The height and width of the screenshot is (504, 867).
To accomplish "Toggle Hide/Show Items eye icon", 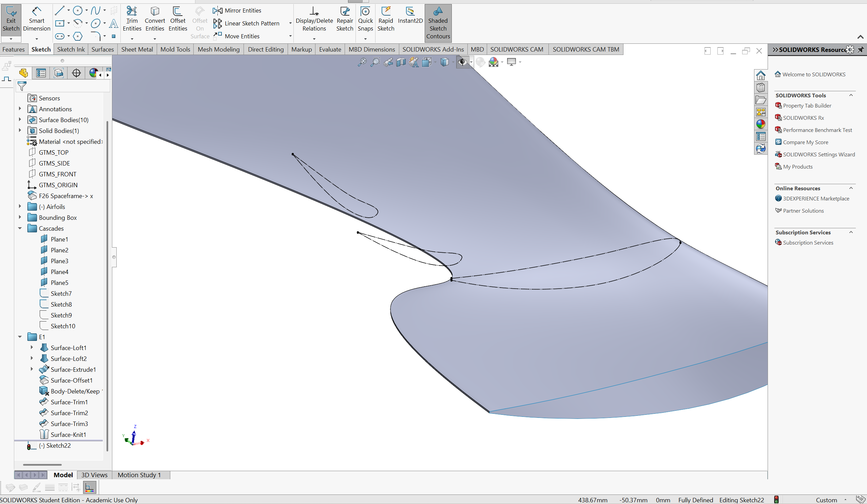I will pos(462,62).
